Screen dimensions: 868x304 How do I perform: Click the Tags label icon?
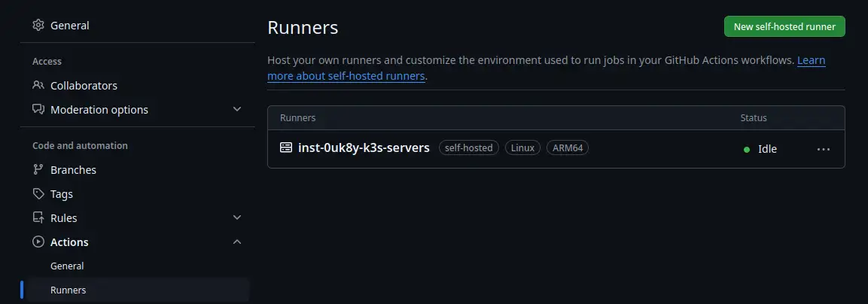click(x=38, y=194)
